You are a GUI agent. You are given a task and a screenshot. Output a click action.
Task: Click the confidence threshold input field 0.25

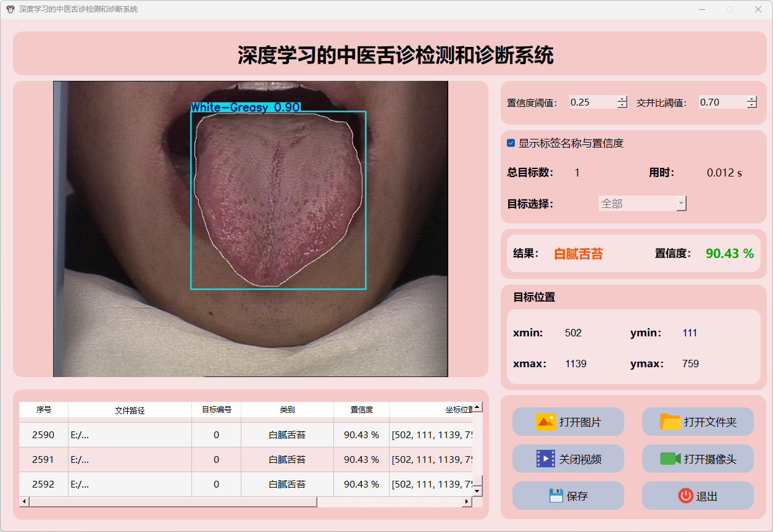(592, 102)
